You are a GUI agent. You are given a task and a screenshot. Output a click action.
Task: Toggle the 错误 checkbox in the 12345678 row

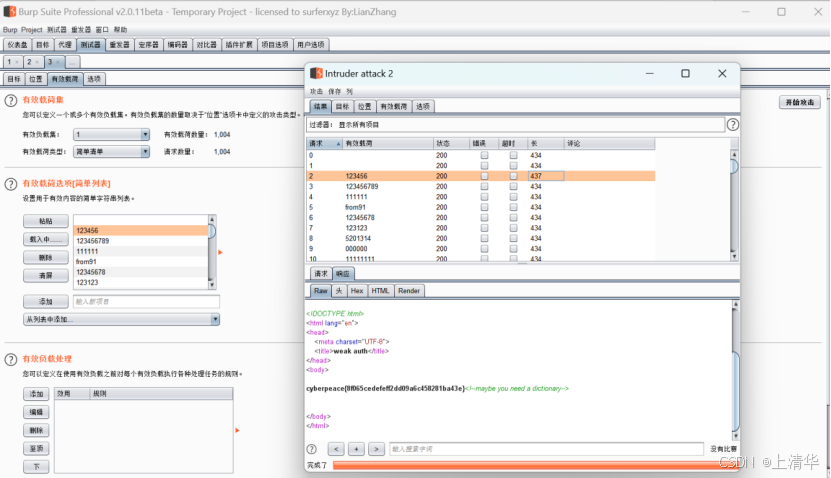coord(484,217)
